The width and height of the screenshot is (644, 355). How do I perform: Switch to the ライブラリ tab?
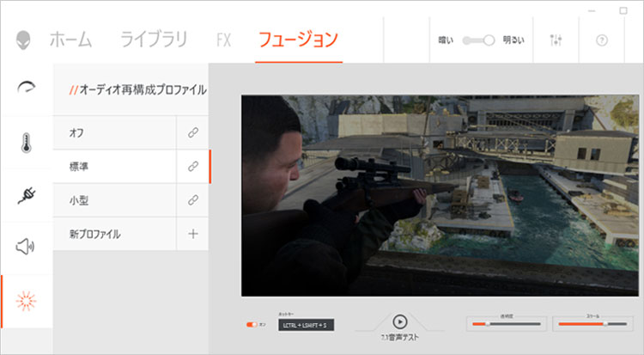154,40
